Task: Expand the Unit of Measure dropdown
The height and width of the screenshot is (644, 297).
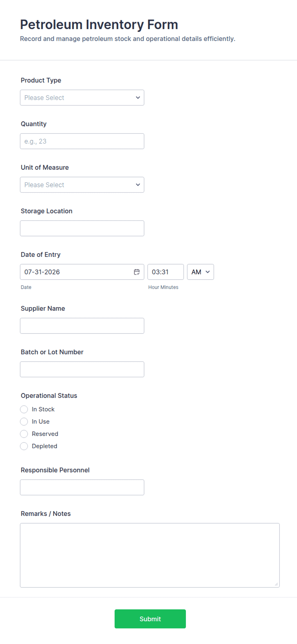Action: point(82,185)
